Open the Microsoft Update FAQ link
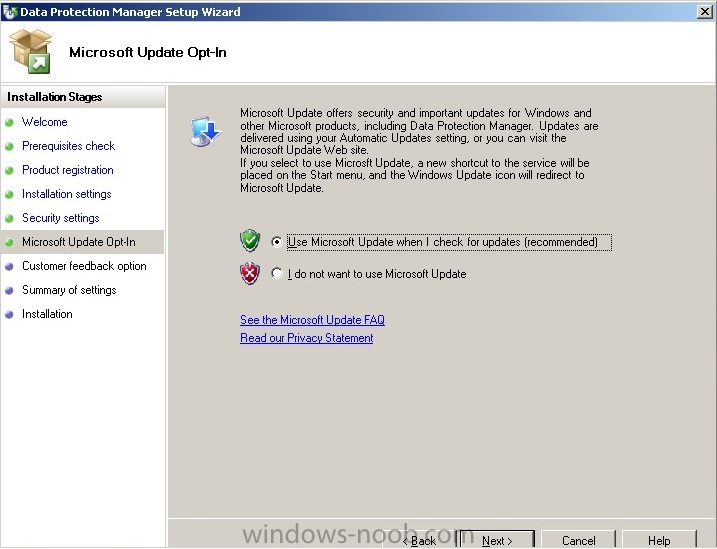717x549 pixels. [x=312, y=320]
